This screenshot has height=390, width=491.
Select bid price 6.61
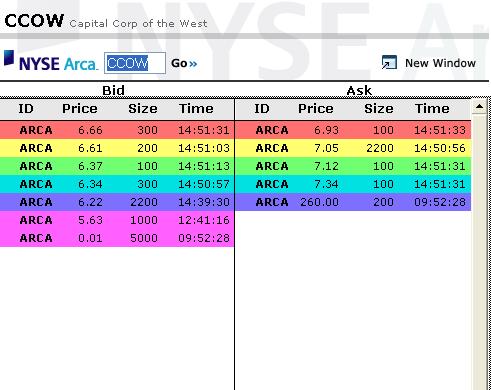click(x=90, y=148)
